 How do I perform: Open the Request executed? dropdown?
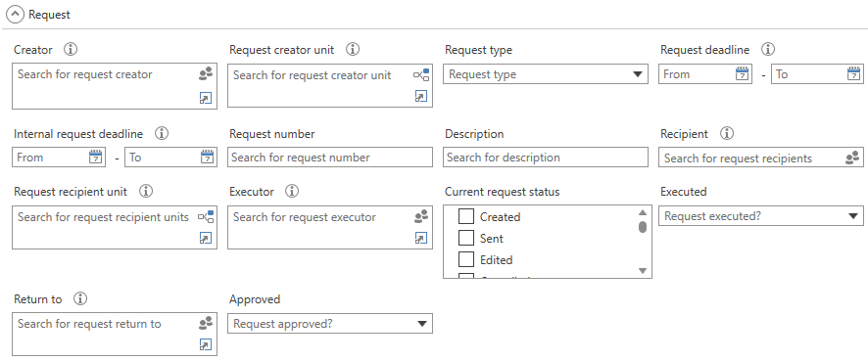[760, 216]
